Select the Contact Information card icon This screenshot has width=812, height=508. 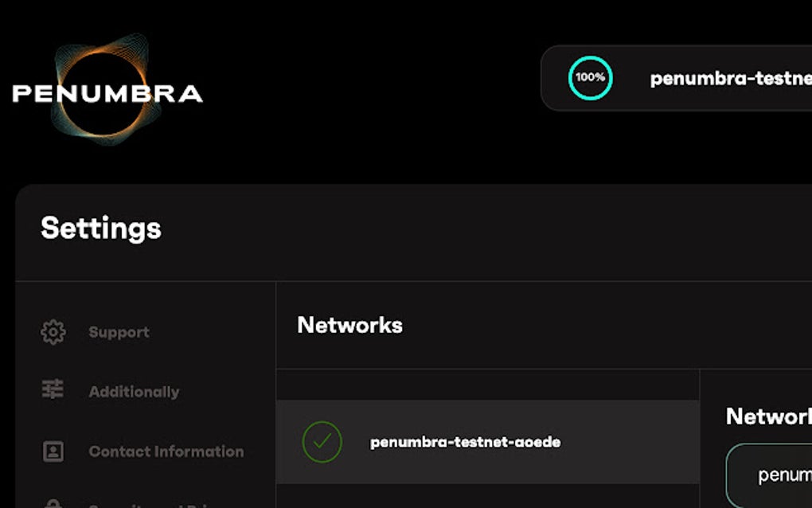pyautogui.click(x=53, y=451)
